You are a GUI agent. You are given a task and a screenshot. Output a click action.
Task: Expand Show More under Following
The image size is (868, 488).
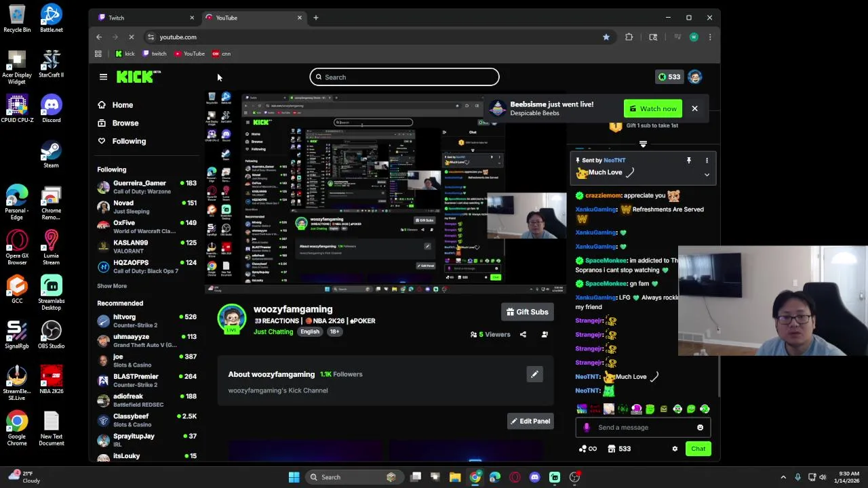[x=112, y=286]
